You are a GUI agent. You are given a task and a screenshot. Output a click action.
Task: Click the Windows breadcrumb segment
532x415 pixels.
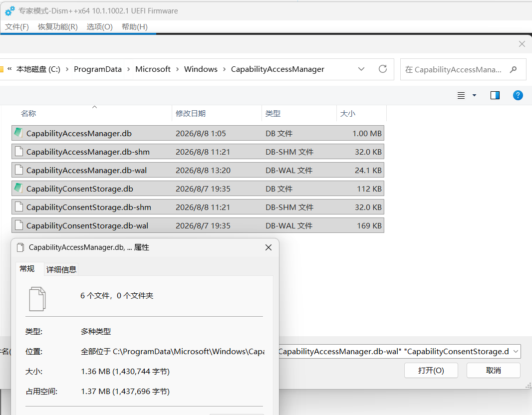201,69
